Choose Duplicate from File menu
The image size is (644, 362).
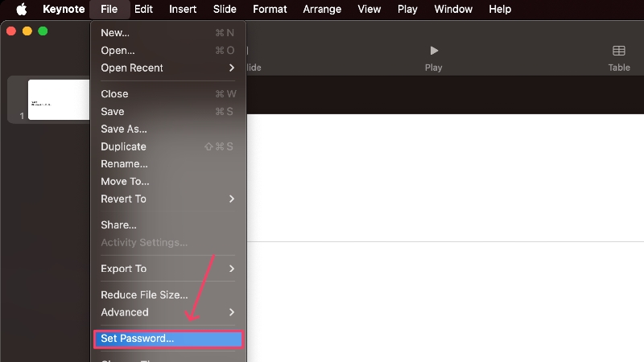click(168, 146)
